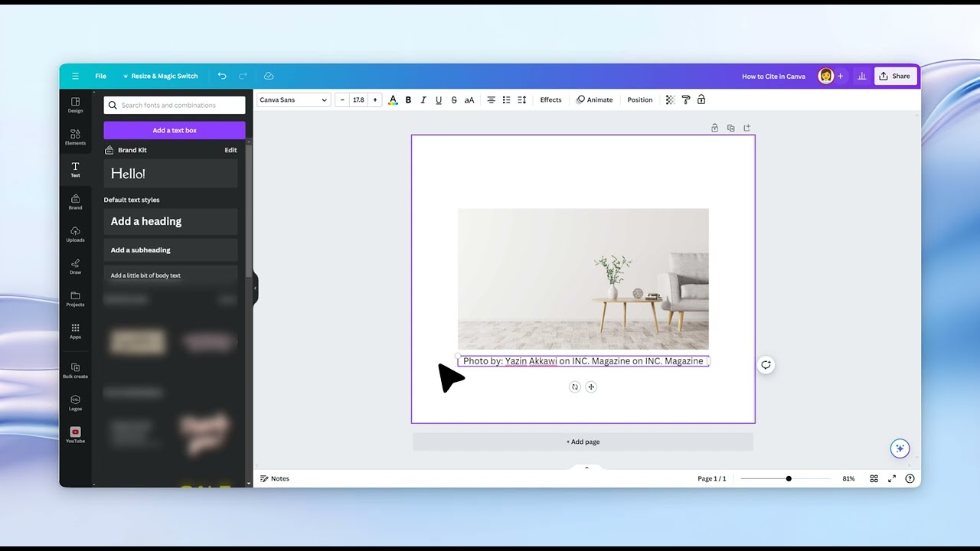Open the Canva Sans font dropdown
The width and height of the screenshot is (980, 551).
pyautogui.click(x=293, y=99)
